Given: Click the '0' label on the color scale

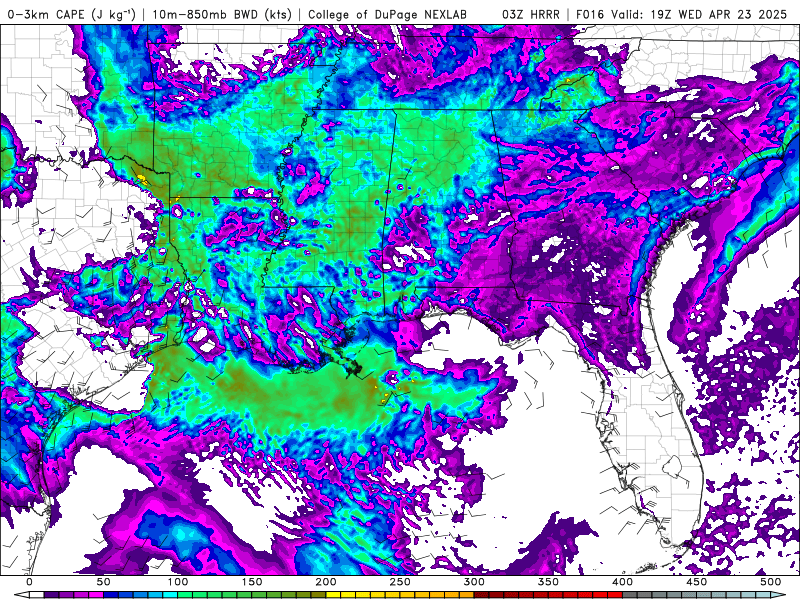Looking at the screenshot, I should point(29,581).
